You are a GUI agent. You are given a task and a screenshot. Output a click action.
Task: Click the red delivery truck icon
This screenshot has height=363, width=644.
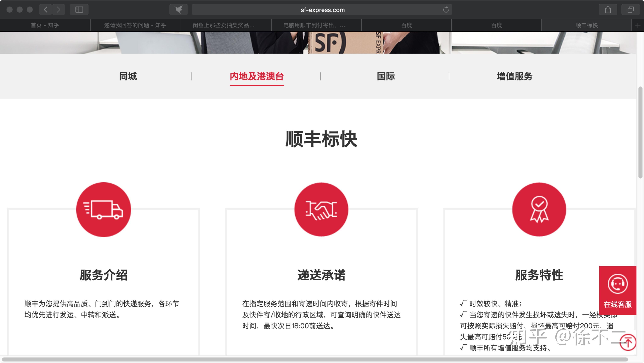tap(103, 210)
